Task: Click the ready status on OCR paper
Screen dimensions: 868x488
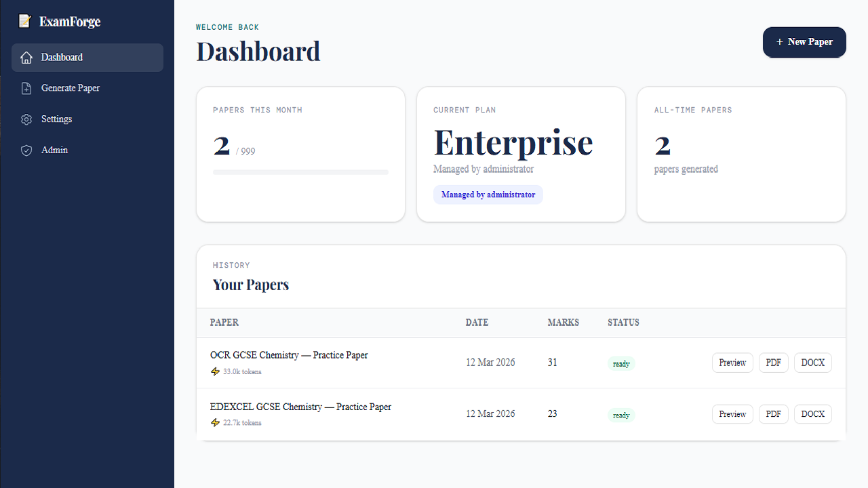Action: (621, 364)
